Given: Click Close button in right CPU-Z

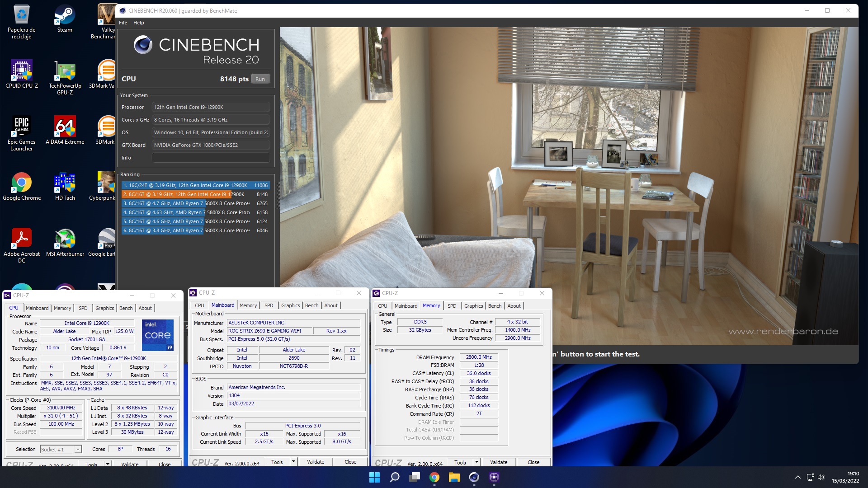Looking at the screenshot, I should coord(533,462).
